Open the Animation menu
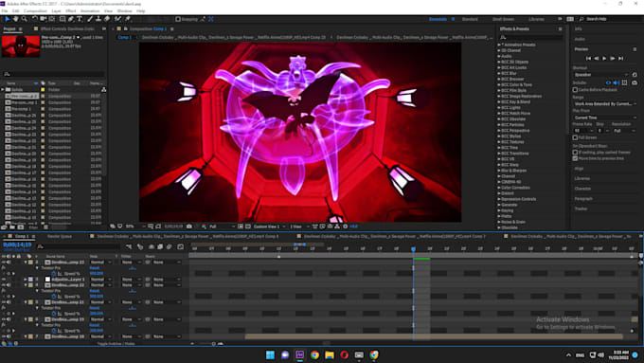This screenshot has width=644, height=363. (x=90, y=11)
